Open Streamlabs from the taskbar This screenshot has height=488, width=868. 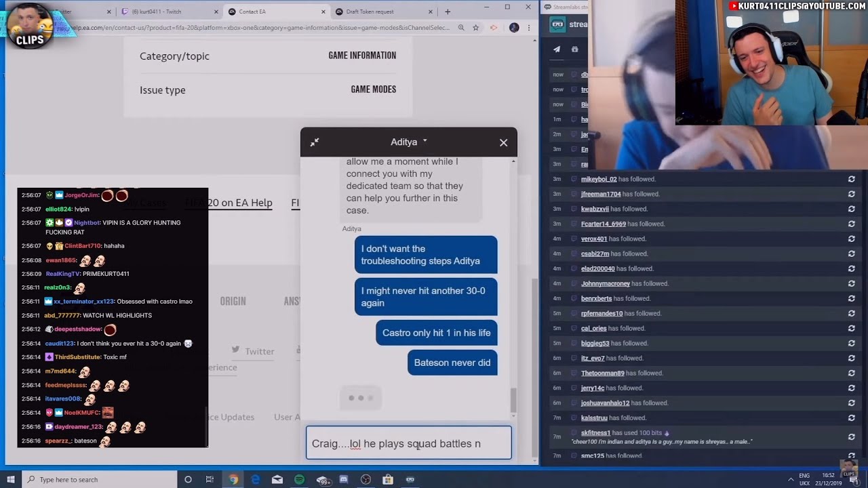410,479
